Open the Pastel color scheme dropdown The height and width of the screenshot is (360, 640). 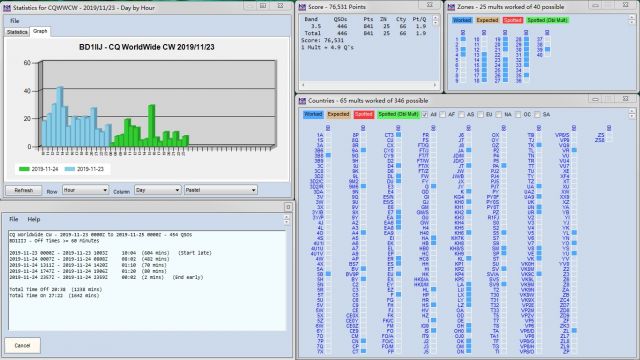[x=220, y=190]
